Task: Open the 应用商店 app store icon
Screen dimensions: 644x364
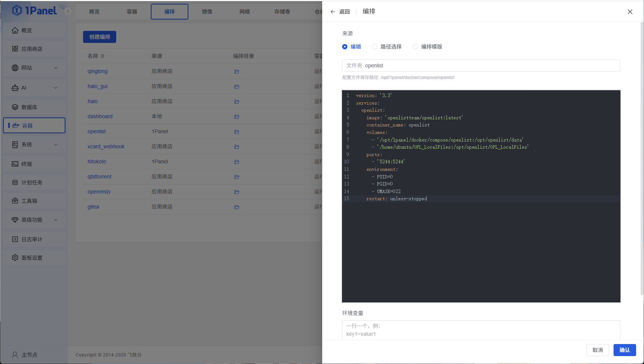Action: pyautogui.click(x=15, y=49)
